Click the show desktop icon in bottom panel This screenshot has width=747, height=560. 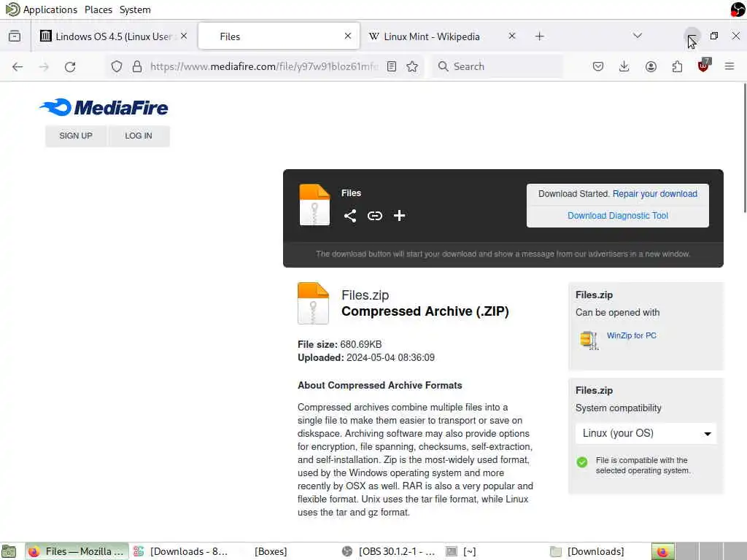point(9,551)
